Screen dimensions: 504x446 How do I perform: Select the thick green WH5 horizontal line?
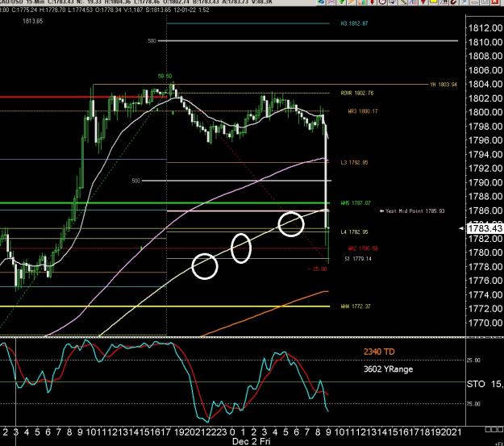tap(164, 203)
